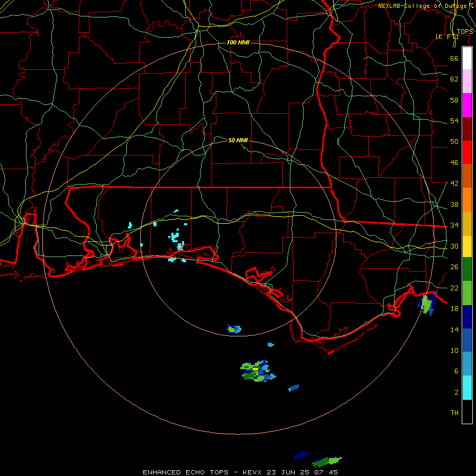Click the white swatch in the tops legend
The width and height of the screenshot is (476, 476).
467,59
